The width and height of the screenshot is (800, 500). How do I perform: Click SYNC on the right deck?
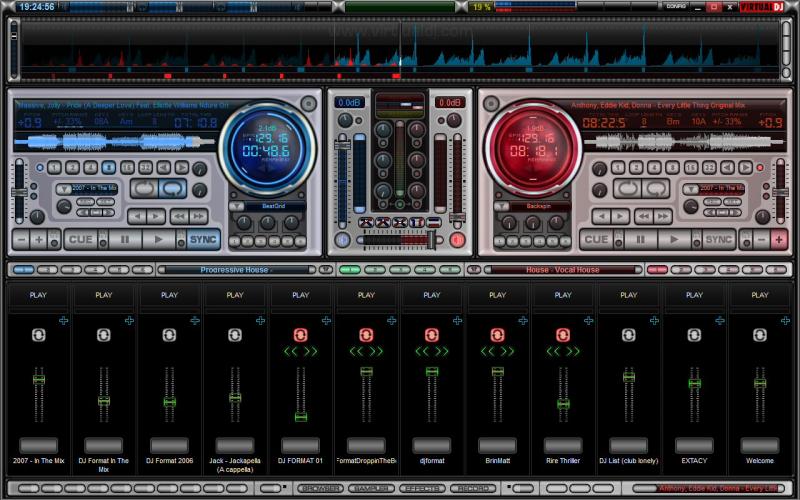tap(718, 239)
